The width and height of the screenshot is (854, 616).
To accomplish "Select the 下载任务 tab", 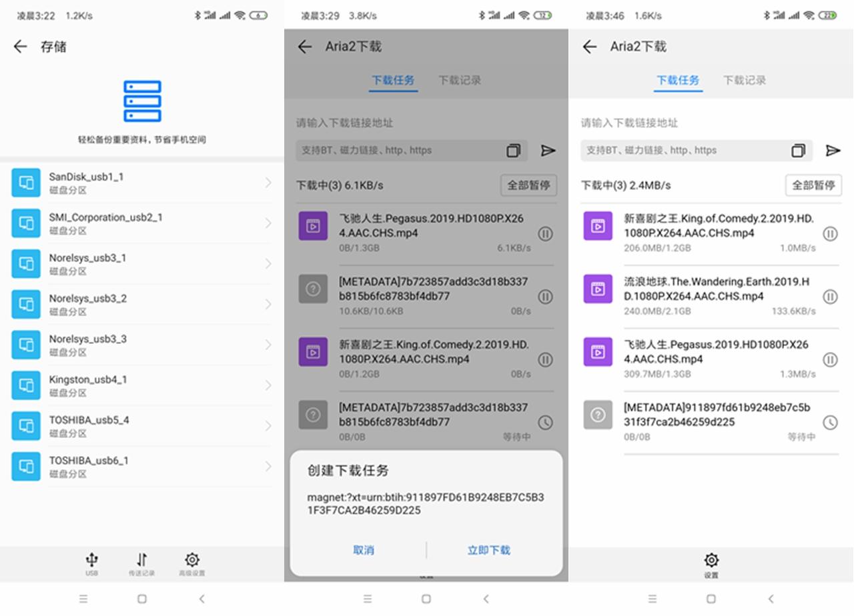I will [x=393, y=80].
